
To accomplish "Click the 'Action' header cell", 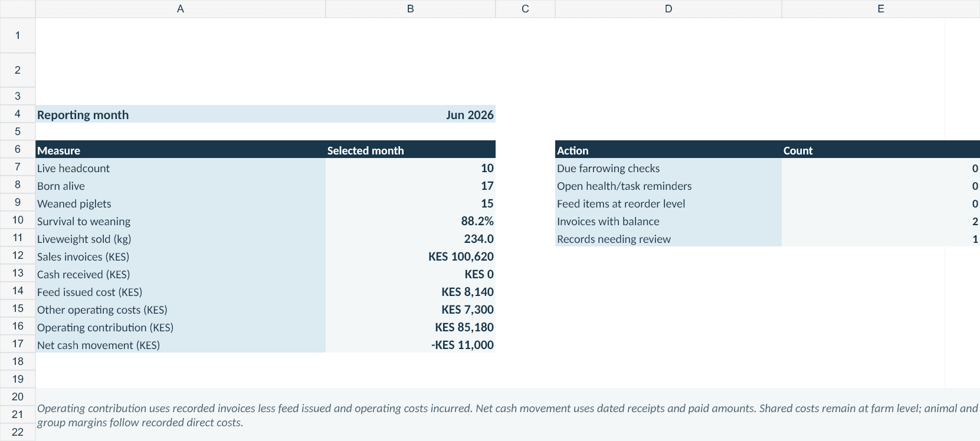I will click(668, 149).
